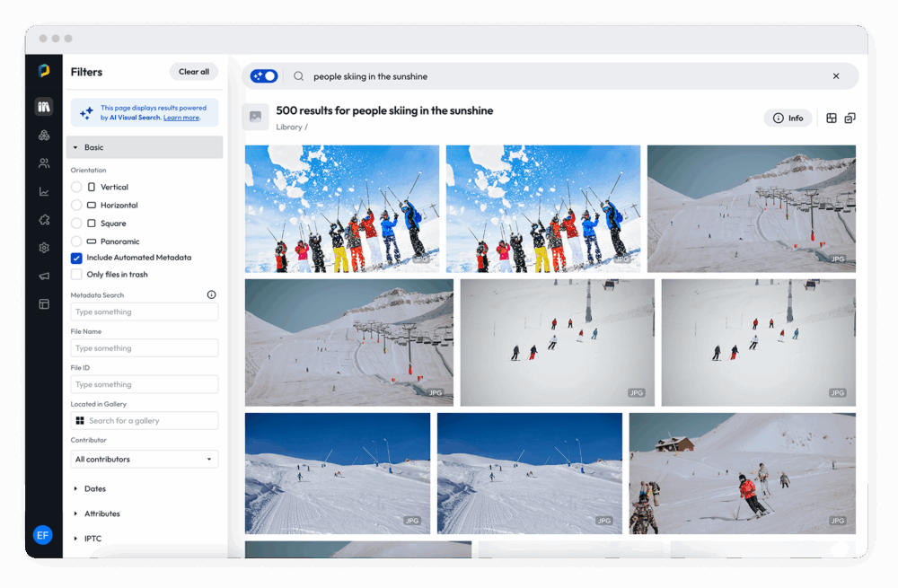Open the Library icon in sidebar
Screen dimensions: 898x588
[x=44, y=107]
